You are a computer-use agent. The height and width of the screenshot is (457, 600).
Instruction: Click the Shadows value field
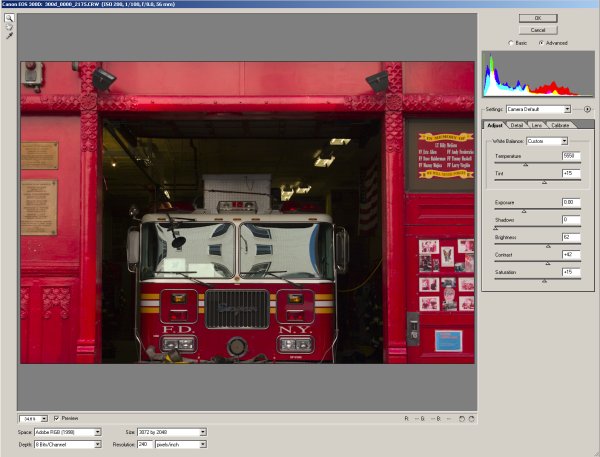pos(571,220)
